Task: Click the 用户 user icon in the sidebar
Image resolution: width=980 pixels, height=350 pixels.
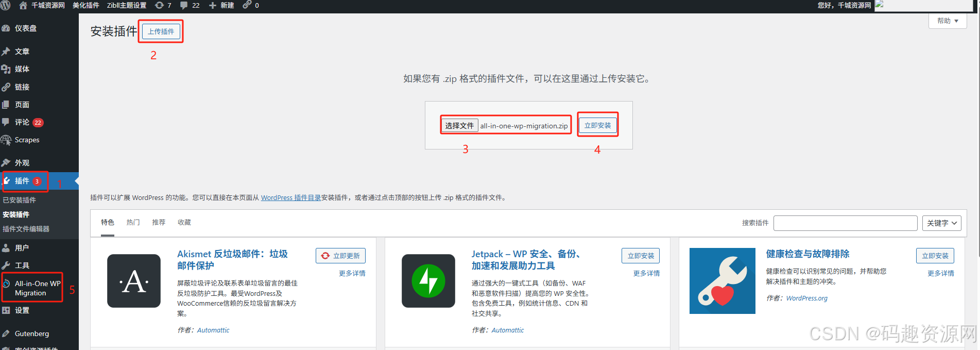Action: (6, 248)
